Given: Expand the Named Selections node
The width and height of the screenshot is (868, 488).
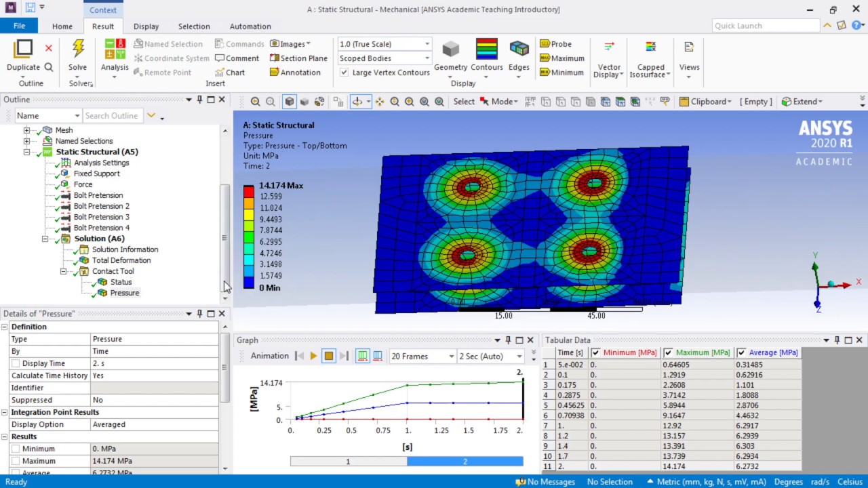Looking at the screenshot, I should [x=26, y=141].
